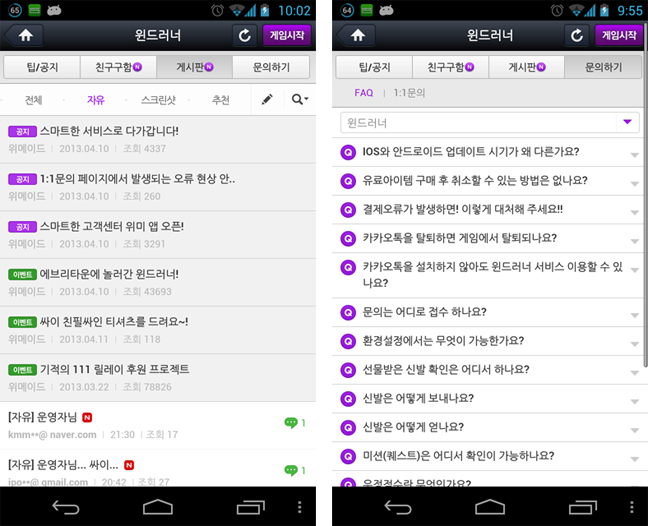Image resolution: width=648 pixels, height=526 pixels.
Task: Tap Android home button on left phone
Action: [158, 507]
